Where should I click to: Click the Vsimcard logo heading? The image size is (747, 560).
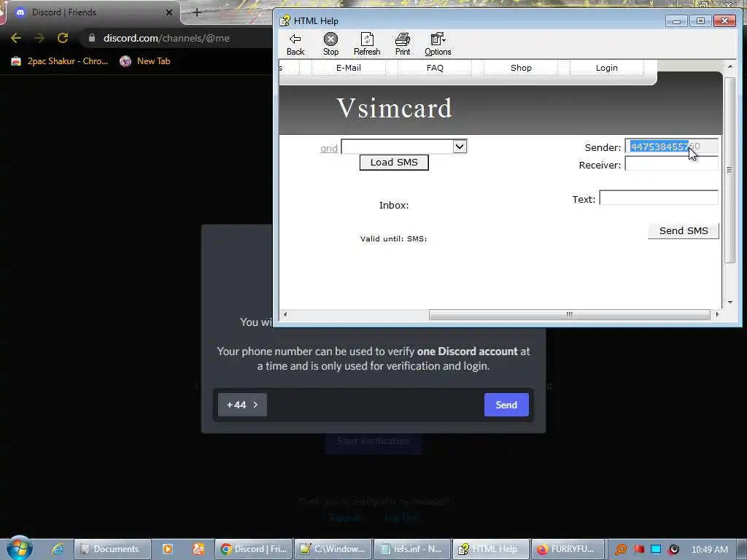tap(394, 108)
